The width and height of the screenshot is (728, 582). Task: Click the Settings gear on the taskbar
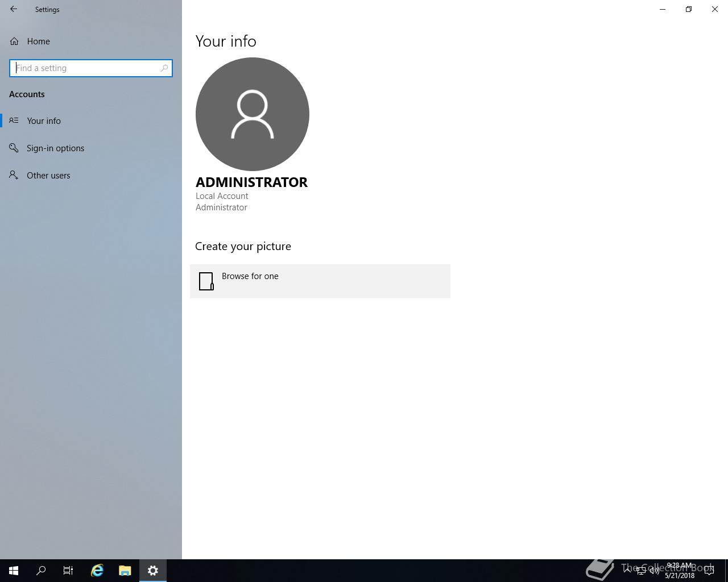(153, 571)
